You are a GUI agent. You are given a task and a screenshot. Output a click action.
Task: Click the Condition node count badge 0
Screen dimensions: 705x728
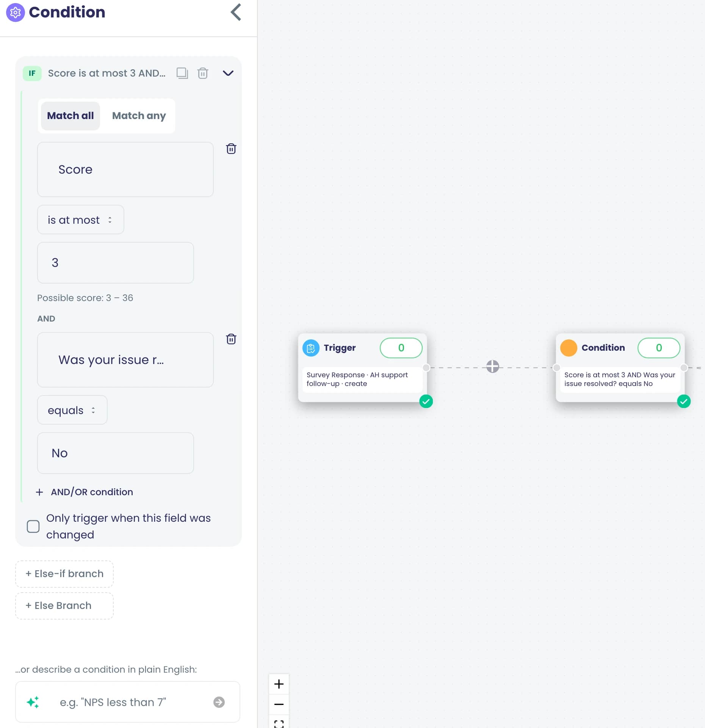click(659, 348)
